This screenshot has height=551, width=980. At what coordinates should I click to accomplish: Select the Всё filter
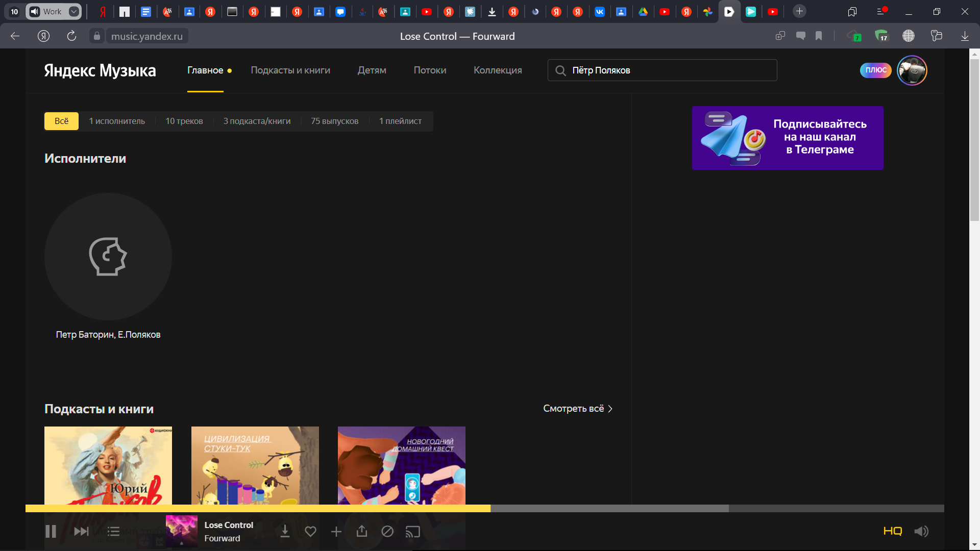tap(61, 121)
